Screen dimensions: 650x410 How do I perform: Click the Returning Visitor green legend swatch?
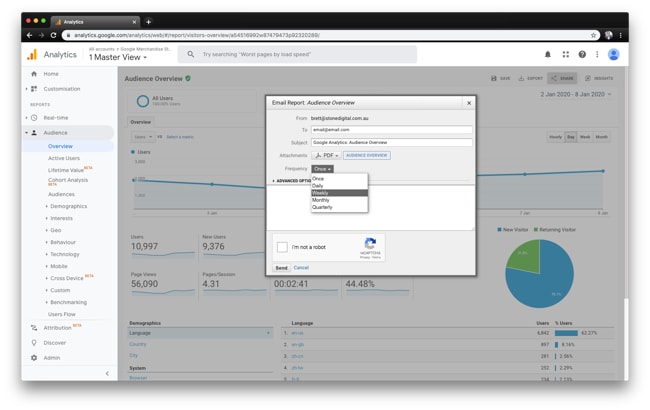pos(536,229)
